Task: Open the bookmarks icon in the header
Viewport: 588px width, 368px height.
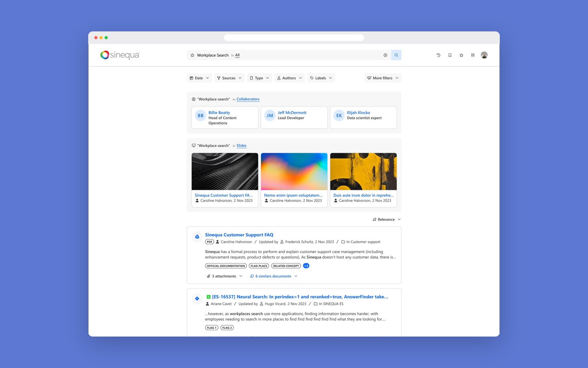Action: click(x=450, y=55)
